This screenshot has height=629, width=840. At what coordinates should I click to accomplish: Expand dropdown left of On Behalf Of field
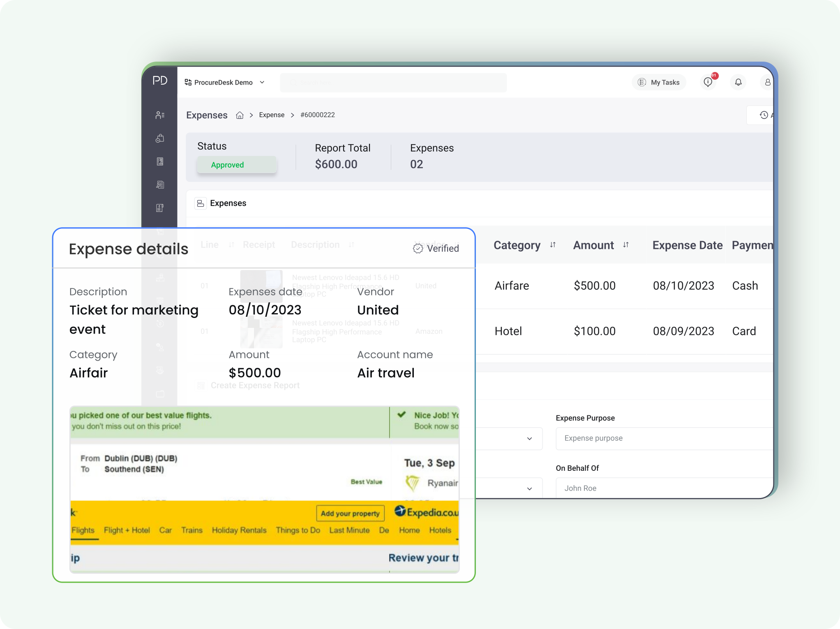[x=529, y=488]
